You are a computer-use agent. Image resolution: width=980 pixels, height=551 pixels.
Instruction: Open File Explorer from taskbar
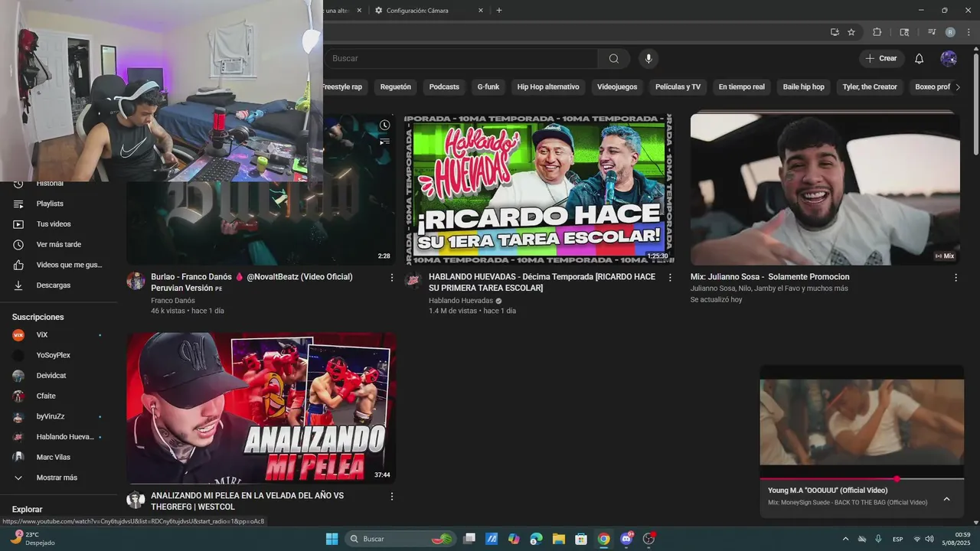558,539
